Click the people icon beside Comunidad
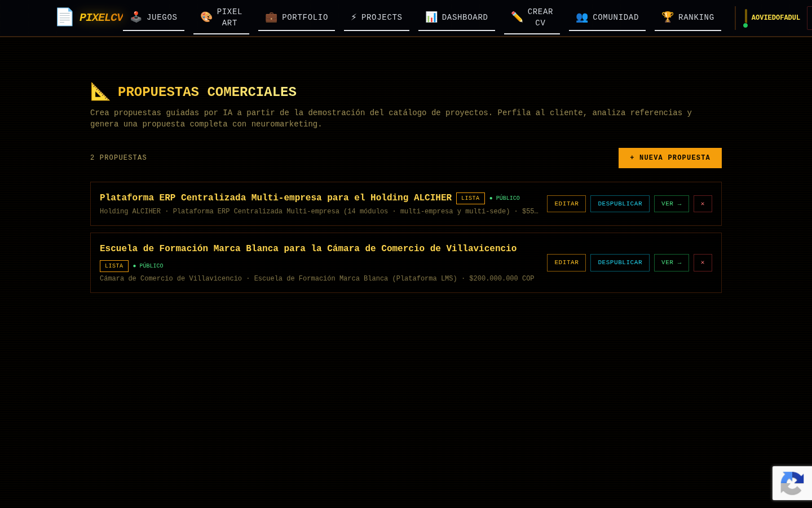The height and width of the screenshot is (508, 812). (582, 17)
